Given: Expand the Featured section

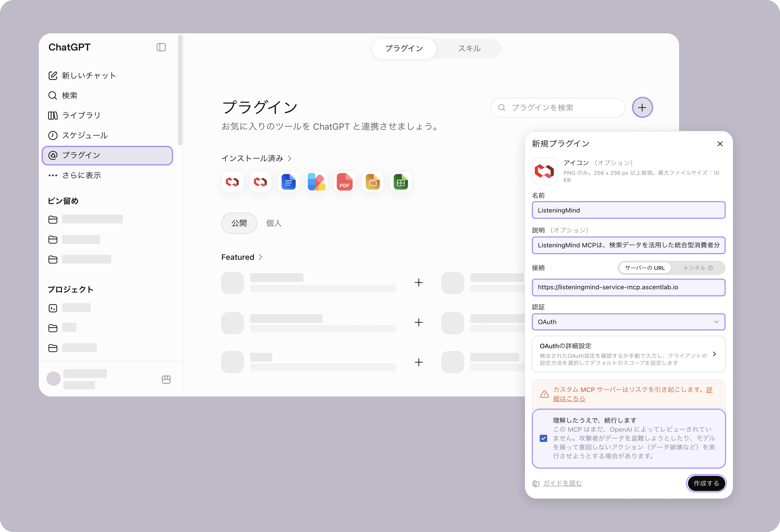Looking at the screenshot, I should click(x=242, y=257).
